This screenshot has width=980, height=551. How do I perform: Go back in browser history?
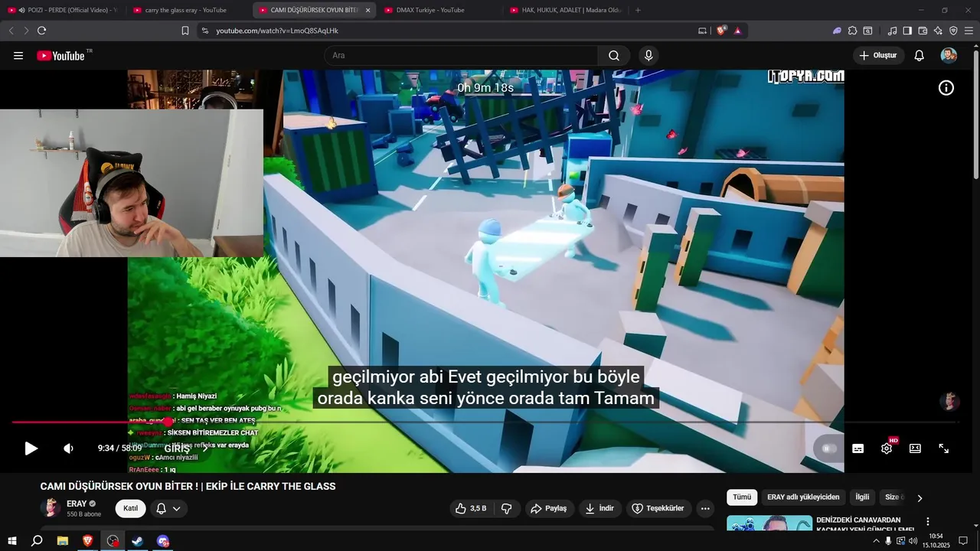tap(11, 31)
